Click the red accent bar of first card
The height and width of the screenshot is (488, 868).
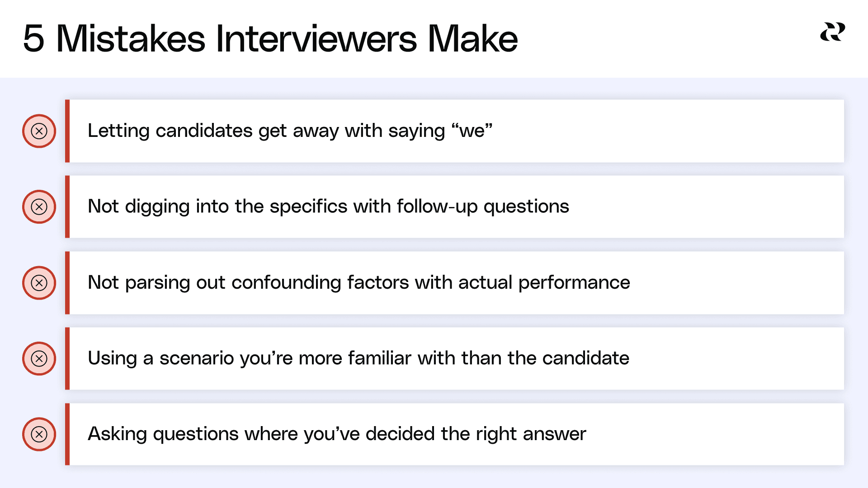tap(67, 131)
